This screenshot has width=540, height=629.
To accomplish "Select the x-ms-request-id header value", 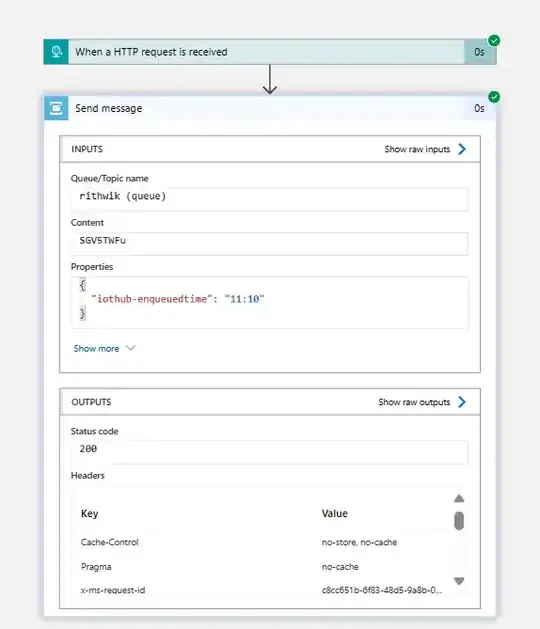I will coord(382,590).
